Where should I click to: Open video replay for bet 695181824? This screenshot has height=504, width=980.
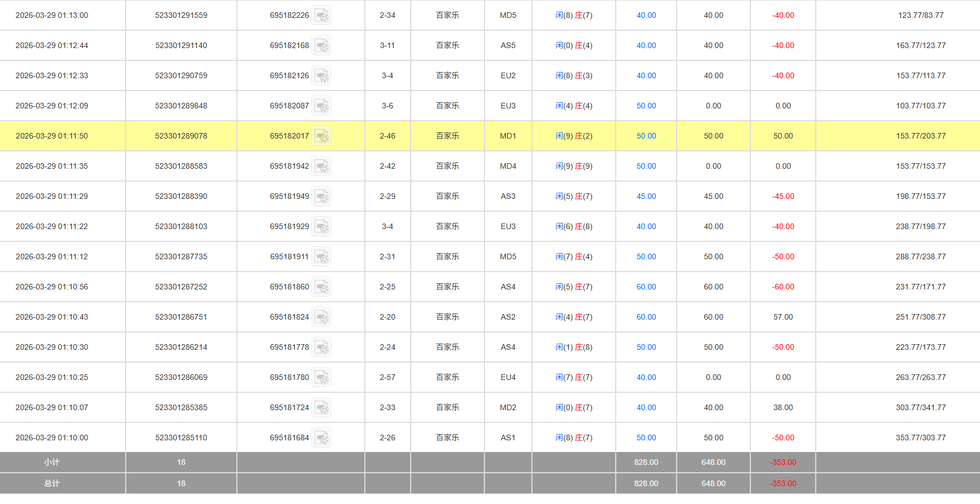click(321, 317)
